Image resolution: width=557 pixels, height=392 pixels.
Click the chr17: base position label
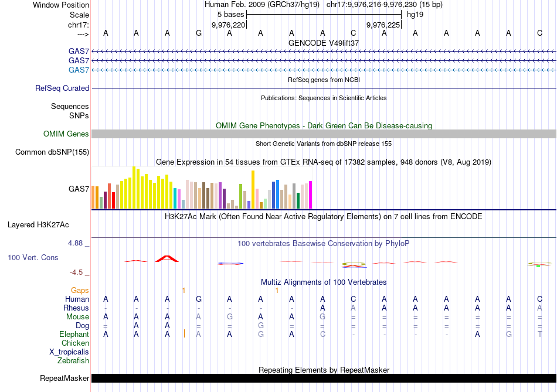[79, 25]
